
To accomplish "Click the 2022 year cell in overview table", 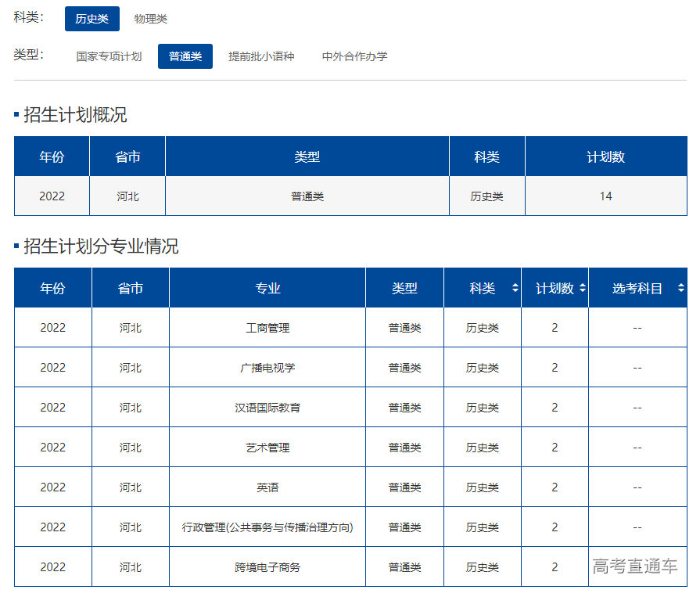I will [52, 196].
